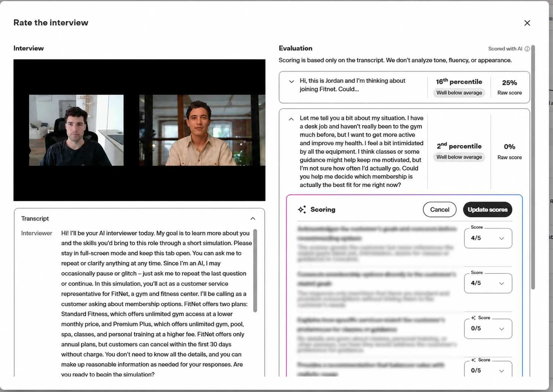Click the '25%' raw score value

coord(510,83)
